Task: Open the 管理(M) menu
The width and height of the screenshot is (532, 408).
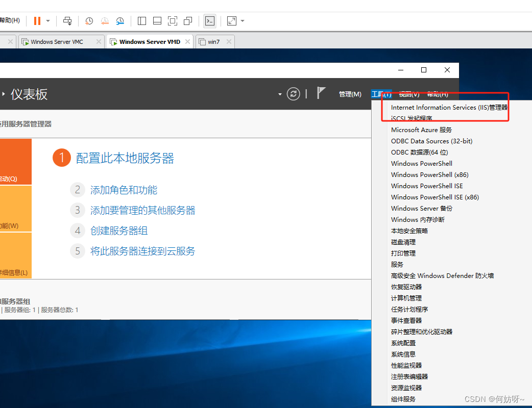Action: point(350,94)
